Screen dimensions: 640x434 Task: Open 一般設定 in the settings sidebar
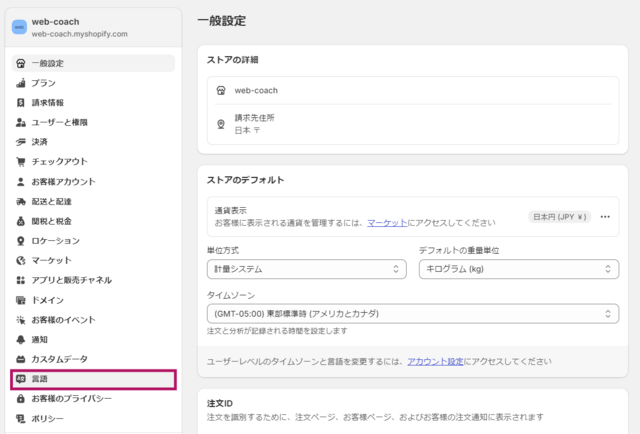93,63
